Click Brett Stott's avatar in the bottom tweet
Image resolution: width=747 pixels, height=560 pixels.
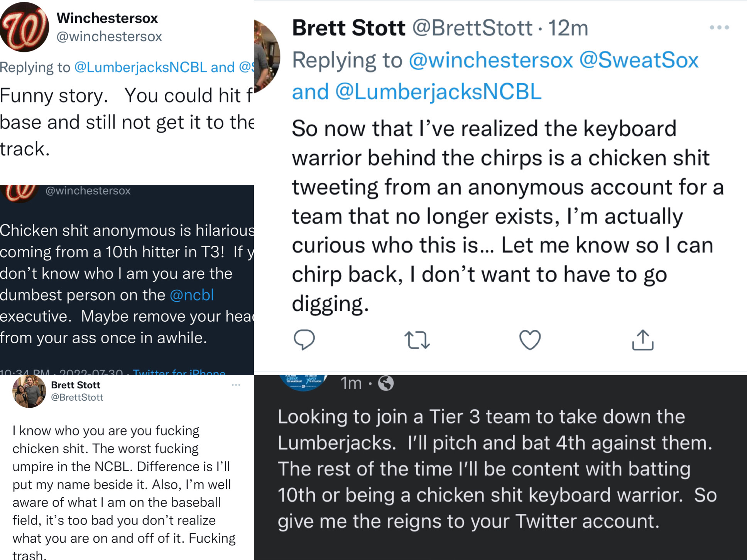(29, 391)
